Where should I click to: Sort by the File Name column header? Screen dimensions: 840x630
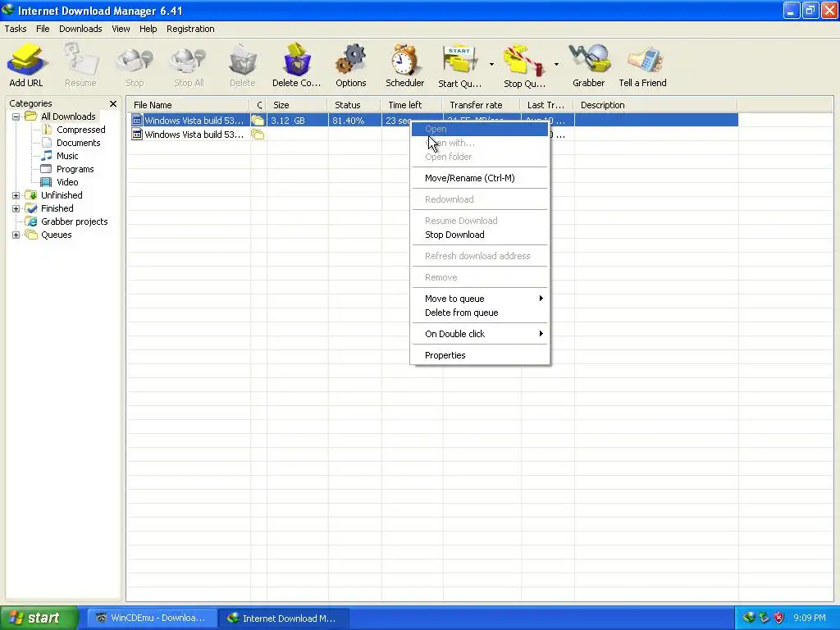click(x=188, y=105)
